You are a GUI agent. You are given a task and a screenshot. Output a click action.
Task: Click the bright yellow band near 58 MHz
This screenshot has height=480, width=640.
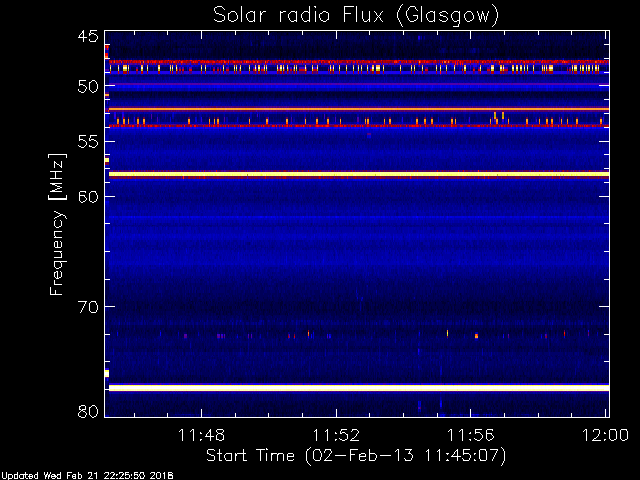coord(359,174)
